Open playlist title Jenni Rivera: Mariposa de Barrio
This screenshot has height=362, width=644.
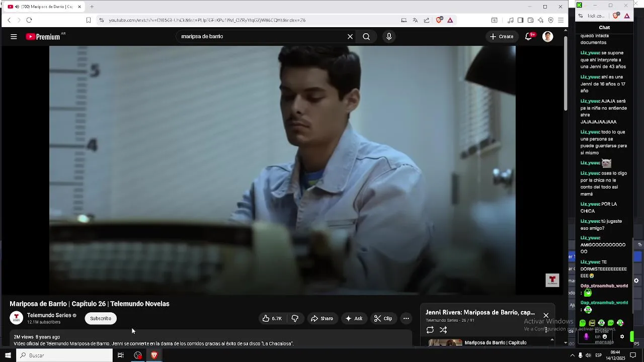(x=480, y=312)
